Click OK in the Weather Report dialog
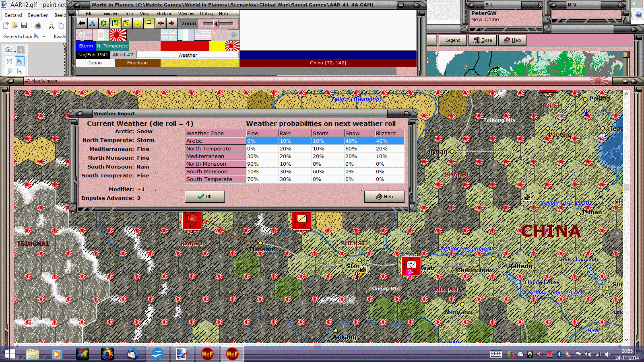644x362 pixels. 205,197
